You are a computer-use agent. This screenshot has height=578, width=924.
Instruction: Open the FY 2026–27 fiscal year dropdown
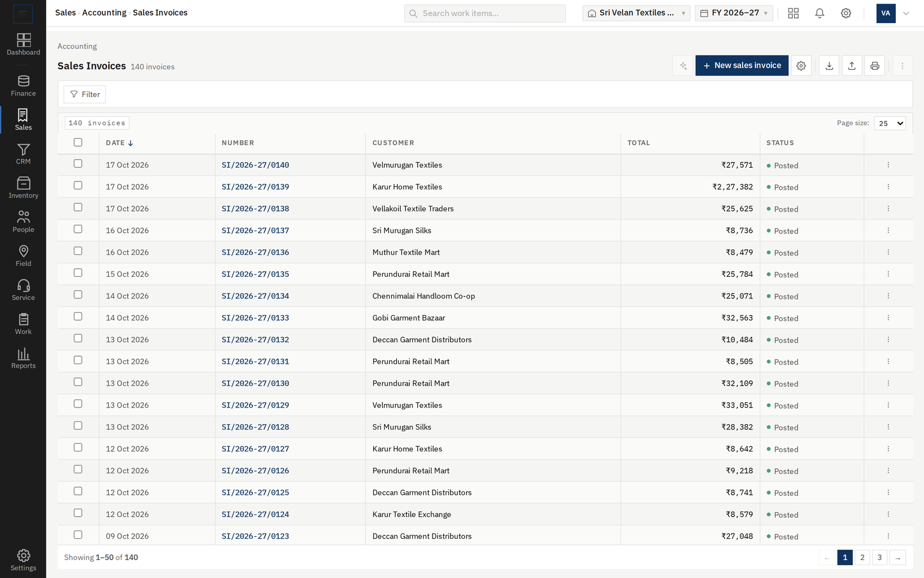pyautogui.click(x=734, y=13)
